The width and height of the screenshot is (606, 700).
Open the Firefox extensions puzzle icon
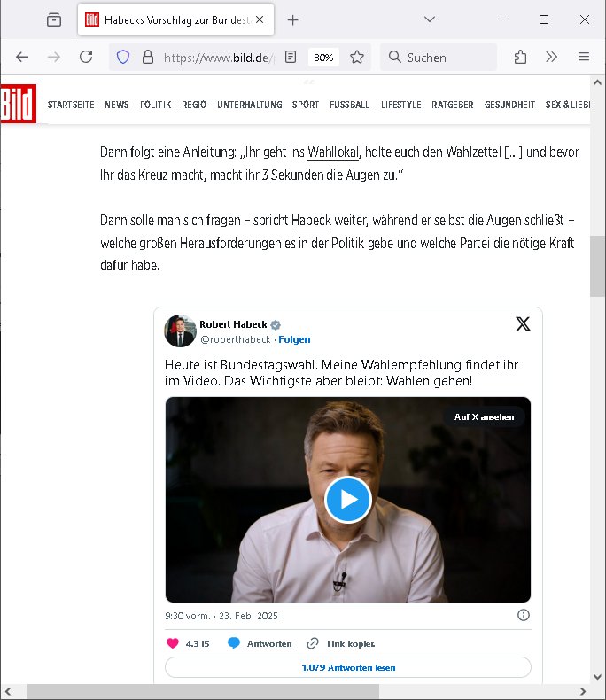pos(520,57)
